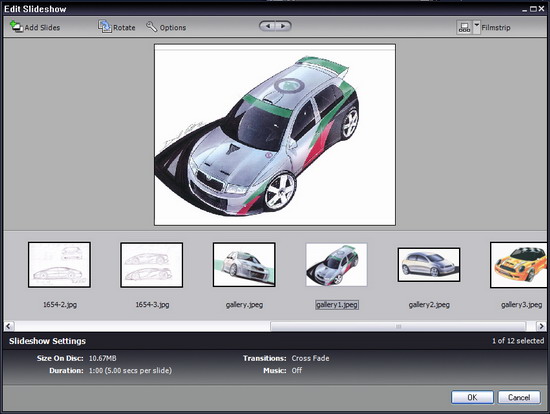The width and height of the screenshot is (550, 414).
Task: Click the 1 of 12 selected text
Action: [x=518, y=341]
